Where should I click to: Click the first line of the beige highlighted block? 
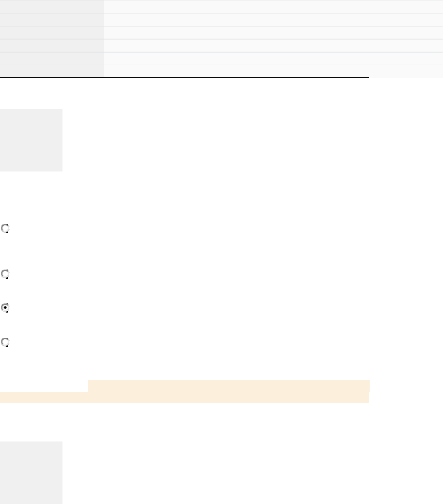(229, 386)
